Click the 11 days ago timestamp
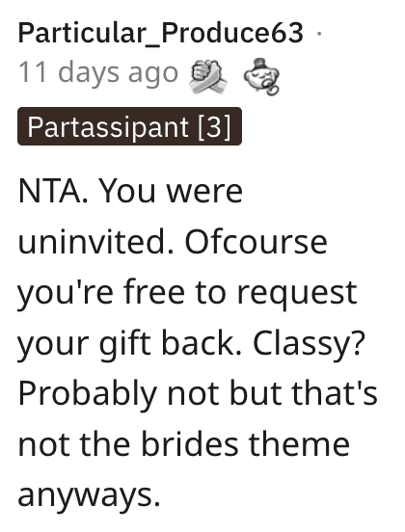 pos(98,72)
